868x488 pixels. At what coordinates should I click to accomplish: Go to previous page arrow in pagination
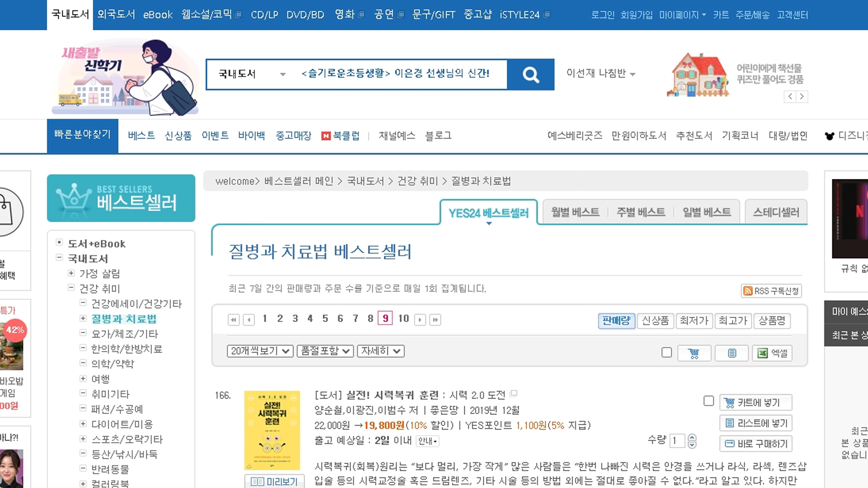pos(249,320)
